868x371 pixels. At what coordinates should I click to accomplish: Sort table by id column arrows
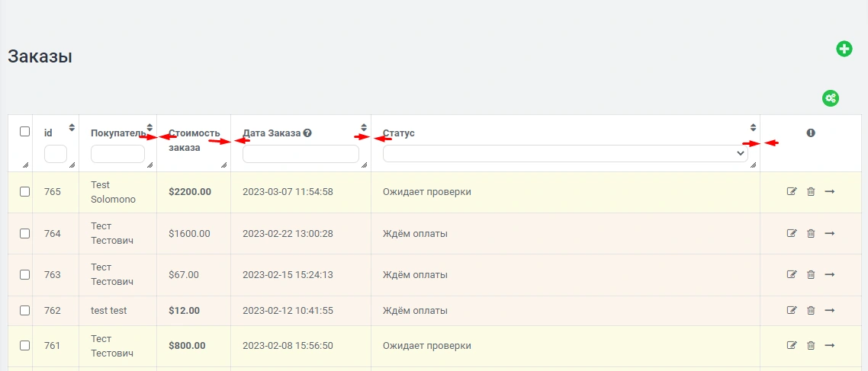72,127
